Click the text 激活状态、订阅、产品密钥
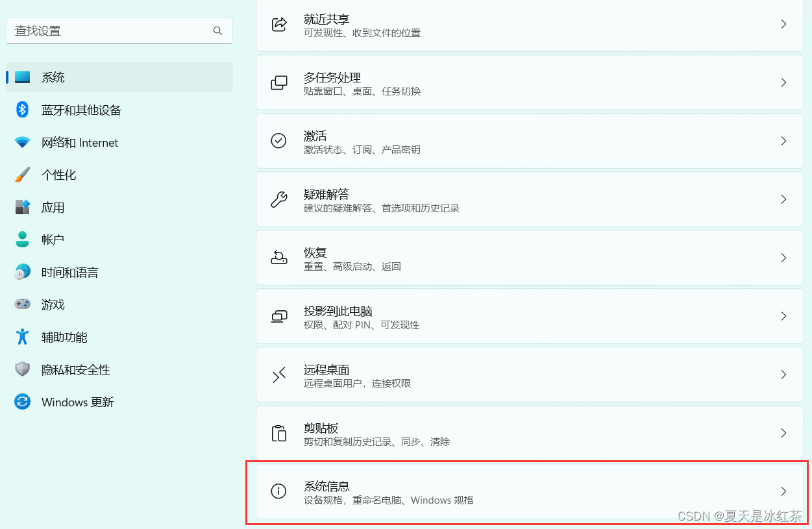 [362, 150]
